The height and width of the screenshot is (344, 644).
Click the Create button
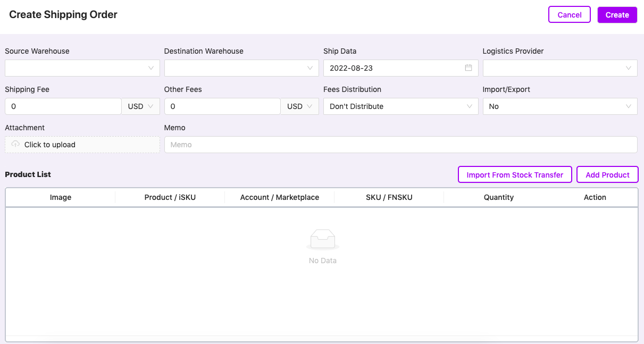pos(617,15)
